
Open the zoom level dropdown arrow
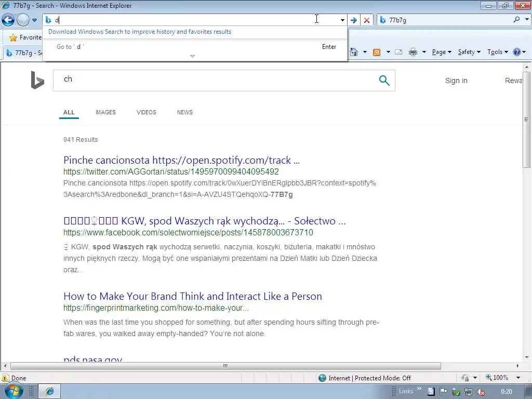[518, 378]
